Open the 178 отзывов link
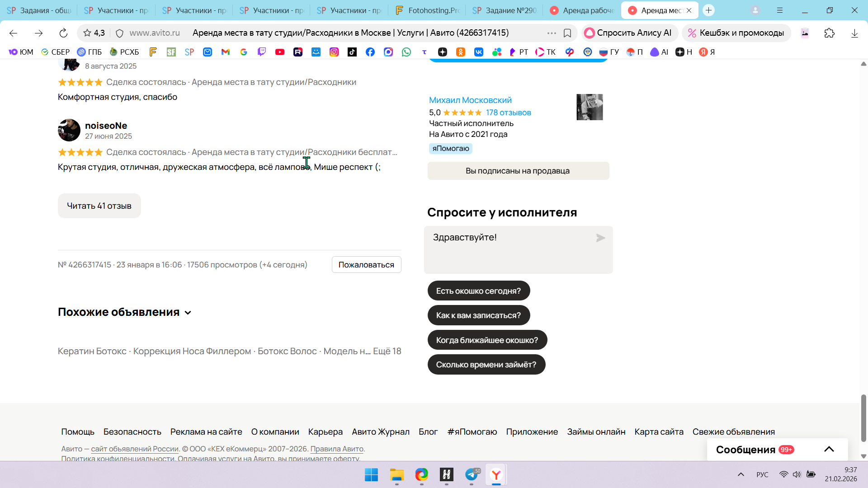This screenshot has height=488, width=868. 508,113
